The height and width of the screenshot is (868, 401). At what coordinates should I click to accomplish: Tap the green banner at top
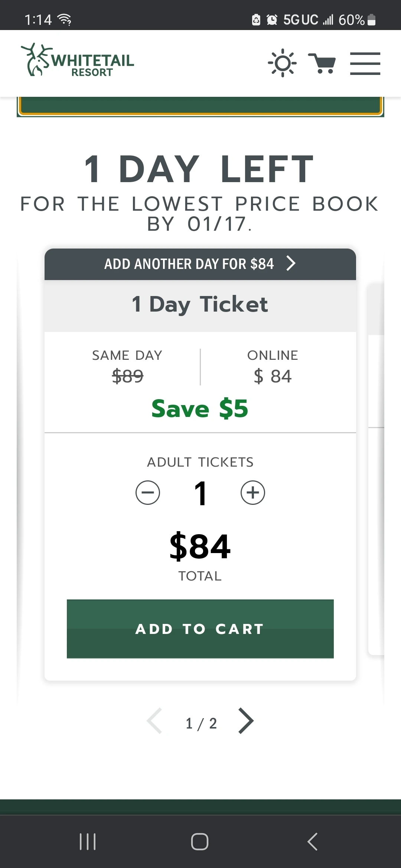point(200,106)
